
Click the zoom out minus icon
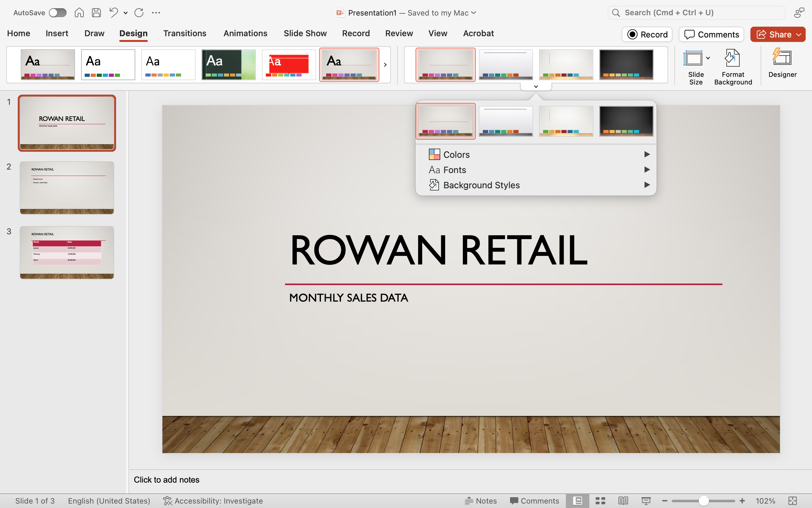tap(665, 501)
